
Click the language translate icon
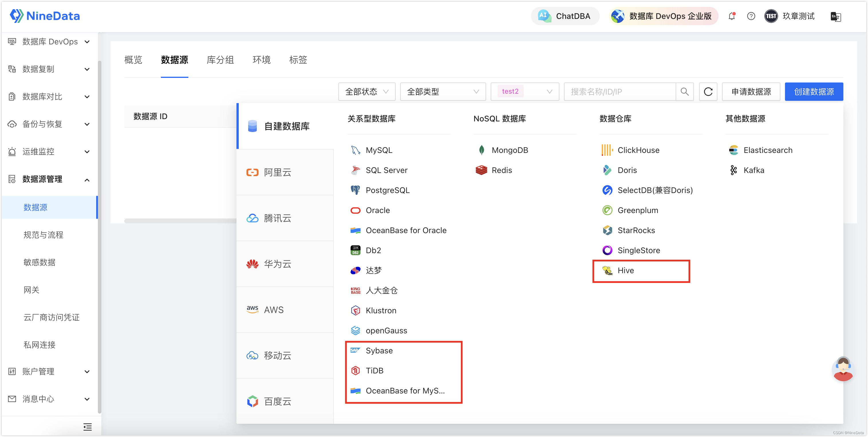[x=835, y=17]
